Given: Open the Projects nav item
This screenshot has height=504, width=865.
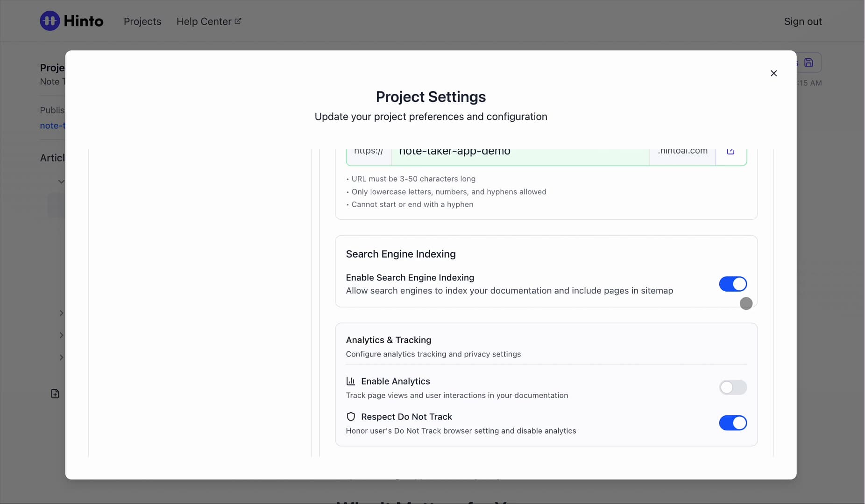Looking at the screenshot, I should (x=142, y=21).
